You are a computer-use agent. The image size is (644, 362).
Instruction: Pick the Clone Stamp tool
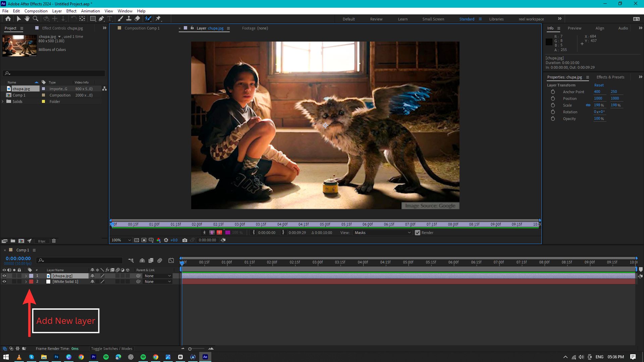129,19
